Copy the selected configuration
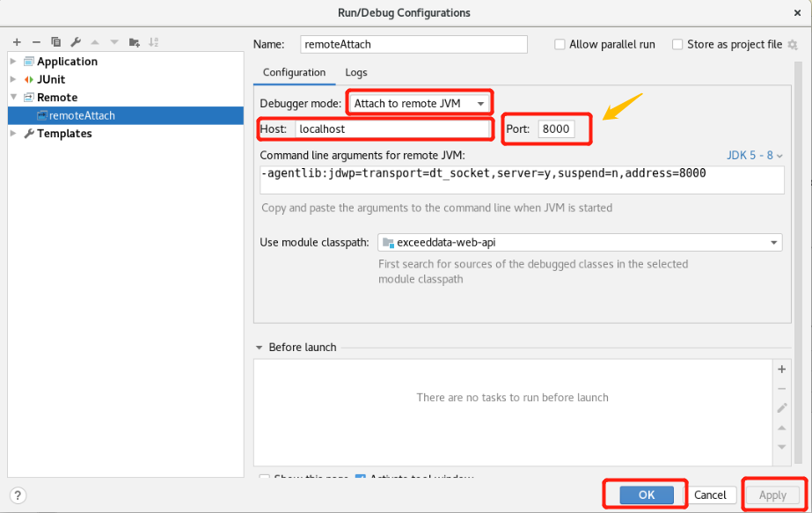Image resolution: width=812 pixels, height=513 pixels. point(56,42)
